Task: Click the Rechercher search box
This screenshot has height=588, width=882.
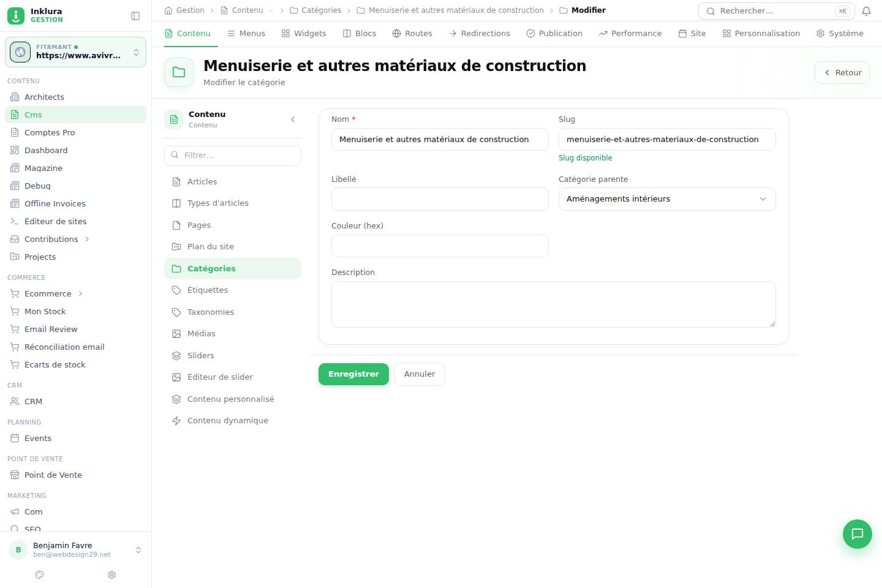Action: point(776,11)
